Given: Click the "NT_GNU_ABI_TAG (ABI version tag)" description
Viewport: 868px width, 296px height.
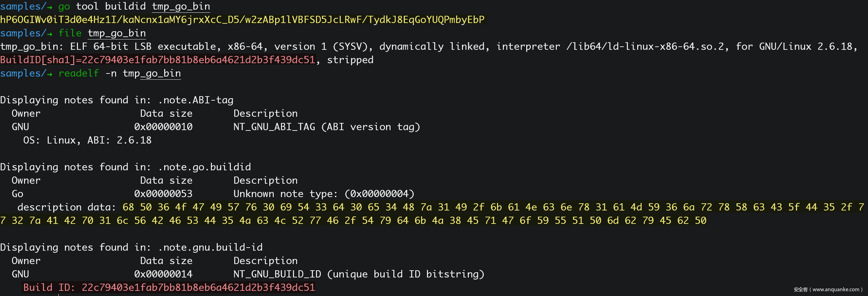Looking at the screenshot, I should [x=326, y=127].
